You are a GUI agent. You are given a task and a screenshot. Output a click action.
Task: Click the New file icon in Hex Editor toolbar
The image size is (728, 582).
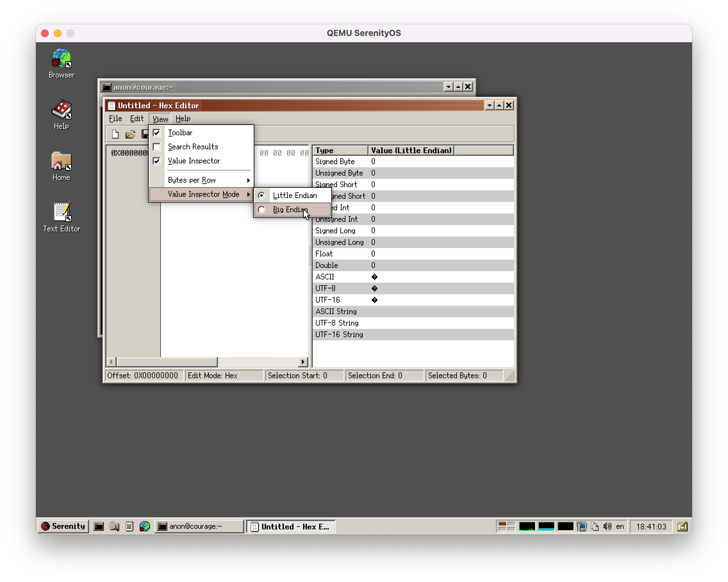[115, 134]
